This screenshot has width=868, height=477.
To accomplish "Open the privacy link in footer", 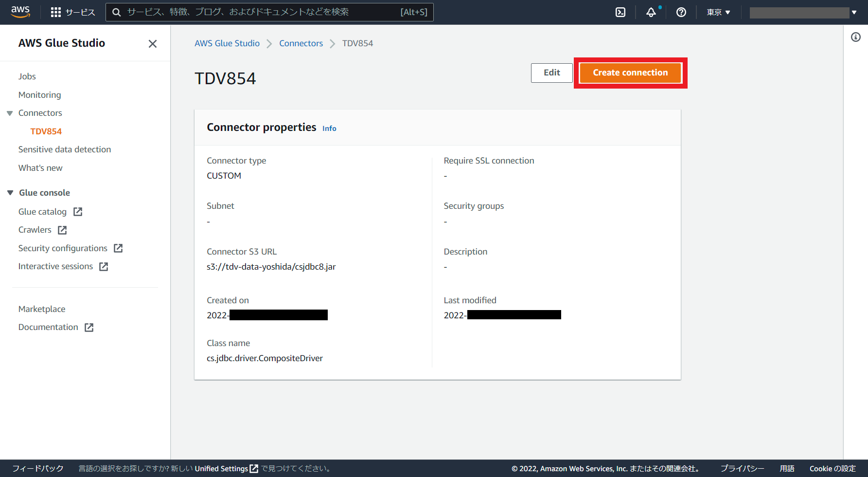I will [742, 468].
